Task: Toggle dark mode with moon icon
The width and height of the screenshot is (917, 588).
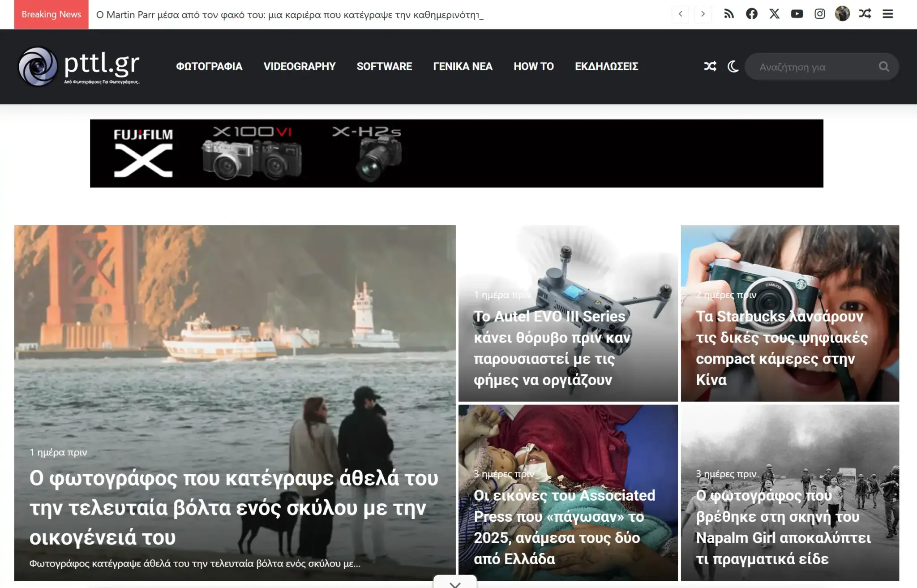Action: pos(733,67)
